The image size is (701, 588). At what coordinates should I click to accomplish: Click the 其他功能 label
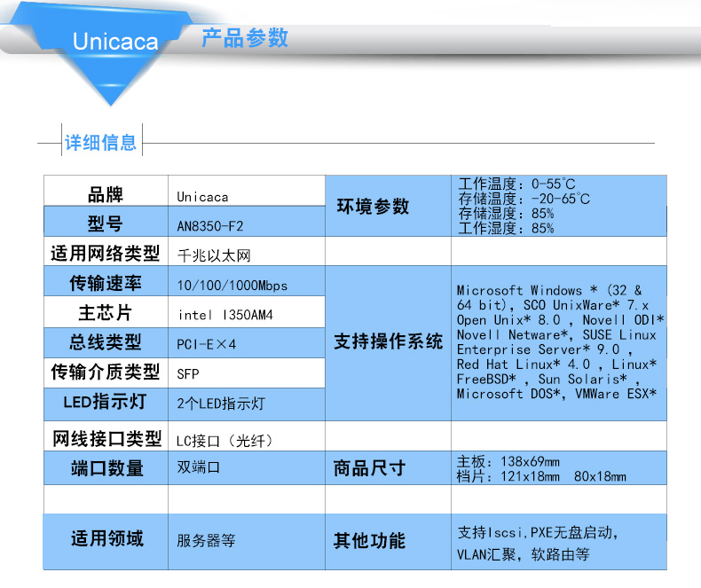369,541
